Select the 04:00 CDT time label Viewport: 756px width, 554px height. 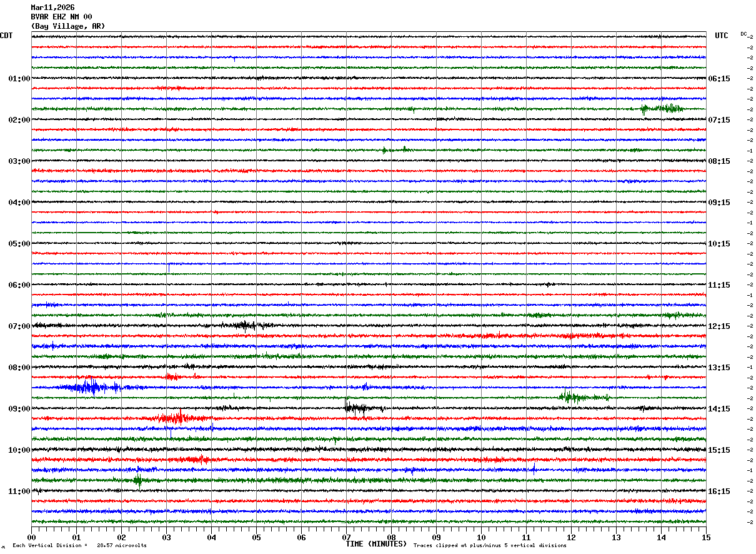[19, 203]
